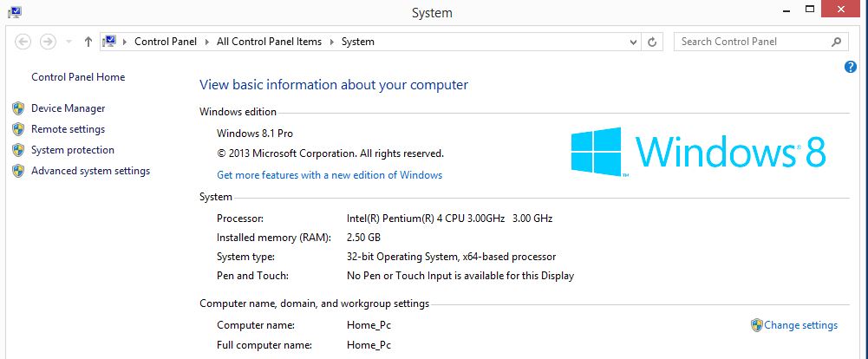Click the shield icon beside Change settings
868x359 pixels.
coord(757,325)
